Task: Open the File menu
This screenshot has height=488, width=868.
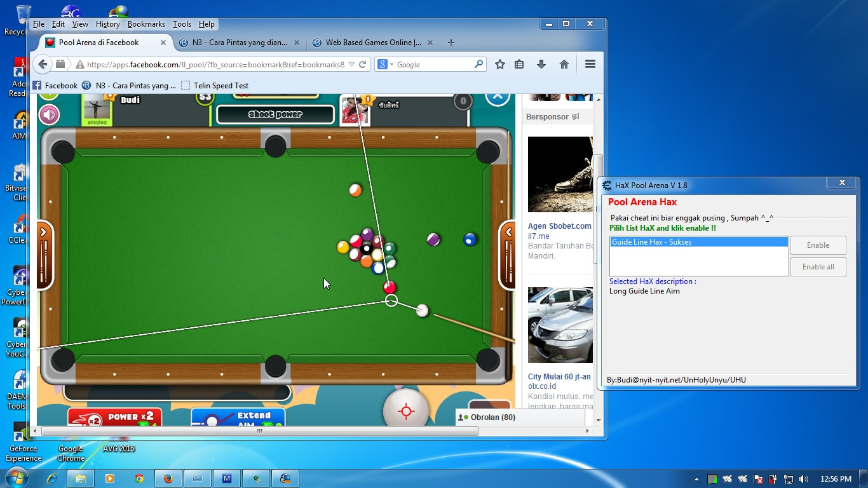Action: [x=39, y=24]
